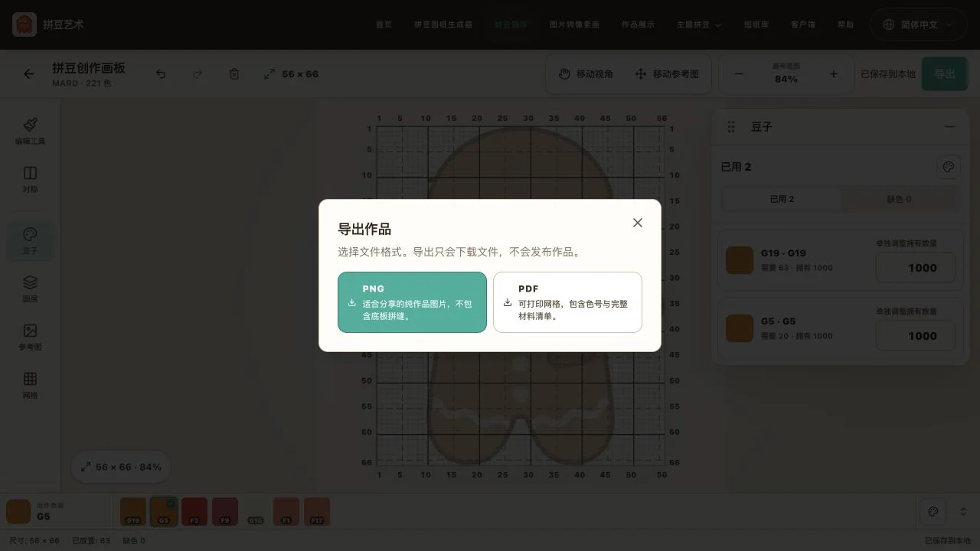The image size is (980, 551).
Task: Select the F9 swatch in bottom palette
Action: point(225,511)
